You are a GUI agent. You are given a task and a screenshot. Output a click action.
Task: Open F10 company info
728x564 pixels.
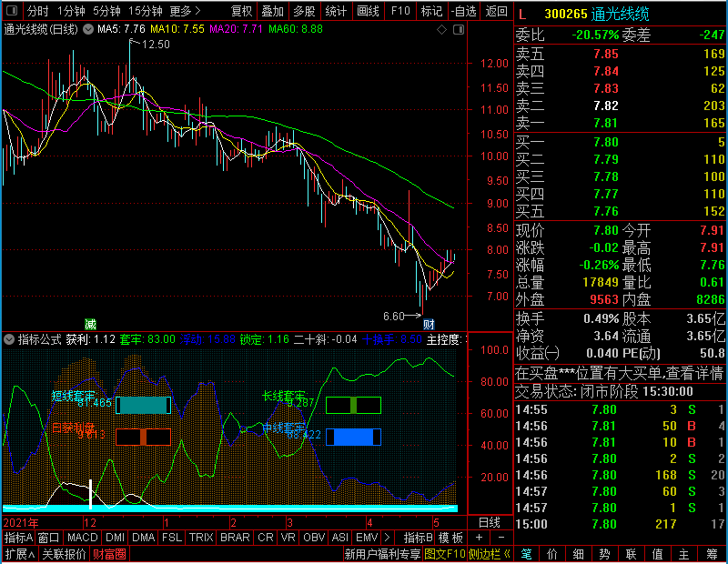click(400, 11)
